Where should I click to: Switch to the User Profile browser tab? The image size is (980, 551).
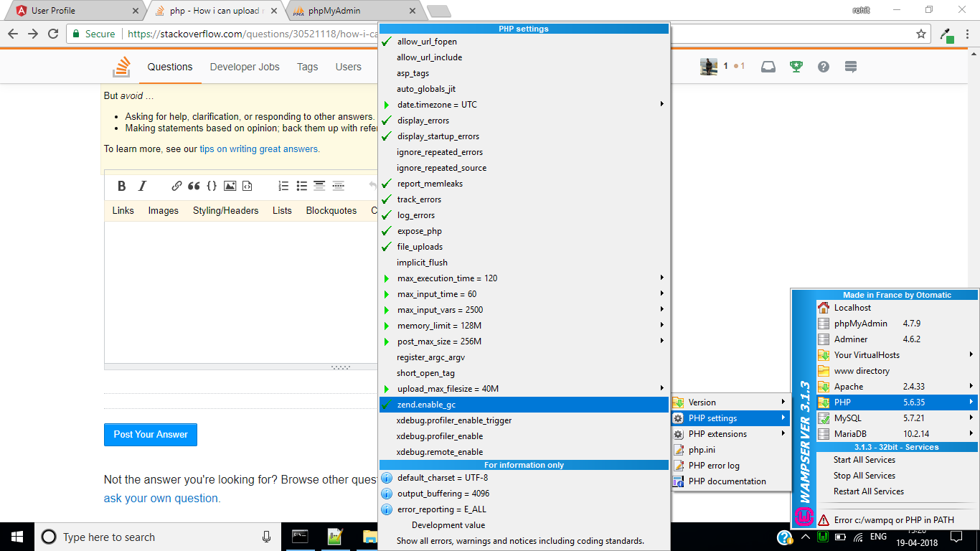click(x=76, y=11)
